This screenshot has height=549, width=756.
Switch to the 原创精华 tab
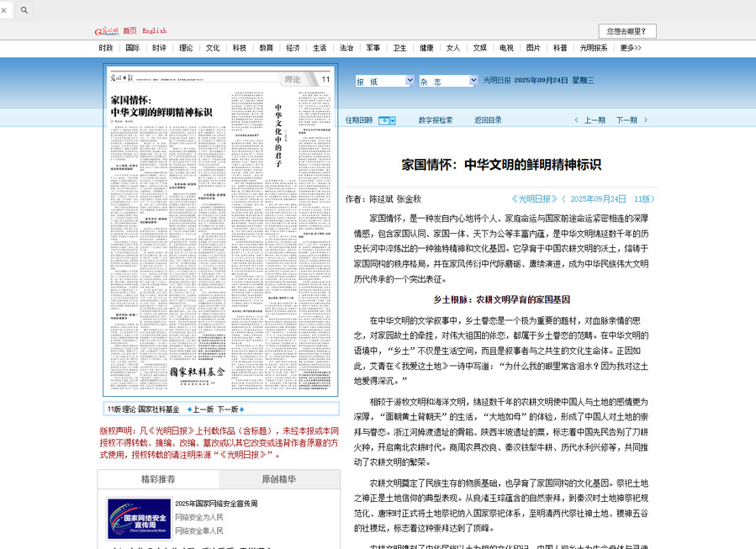coord(278,479)
